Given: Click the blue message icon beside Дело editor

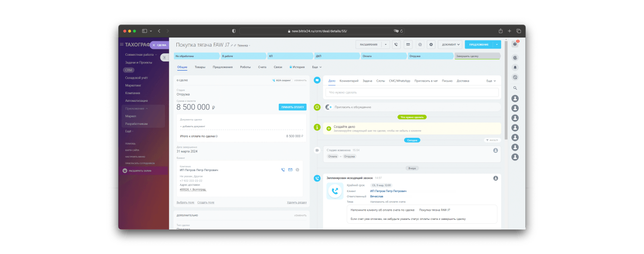Looking at the screenshot, I should (317, 80).
